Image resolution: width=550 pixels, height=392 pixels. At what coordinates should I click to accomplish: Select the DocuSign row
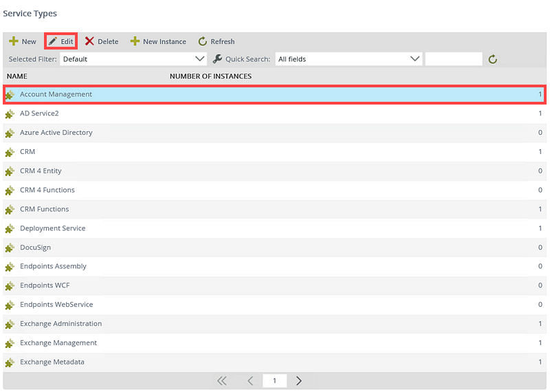[x=274, y=248]
